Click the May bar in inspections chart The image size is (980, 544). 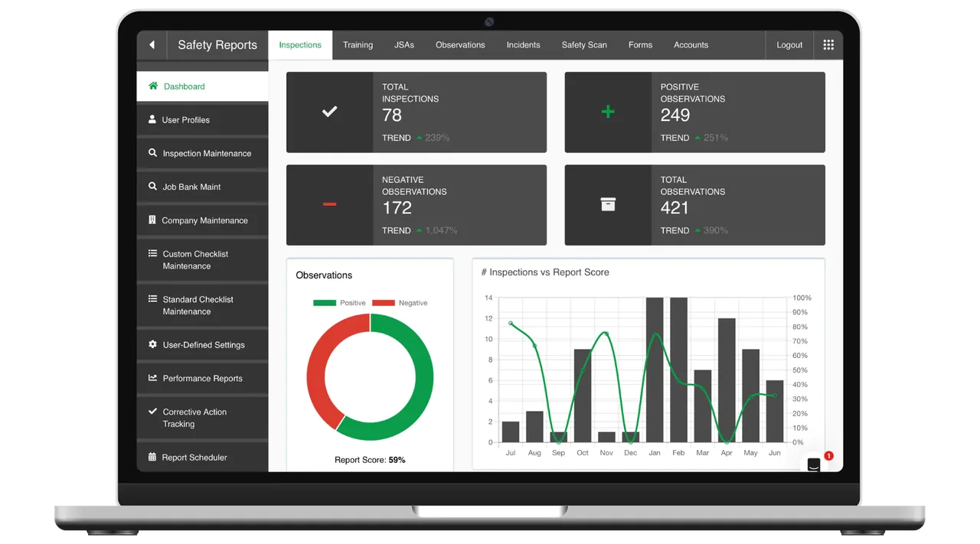751,396
